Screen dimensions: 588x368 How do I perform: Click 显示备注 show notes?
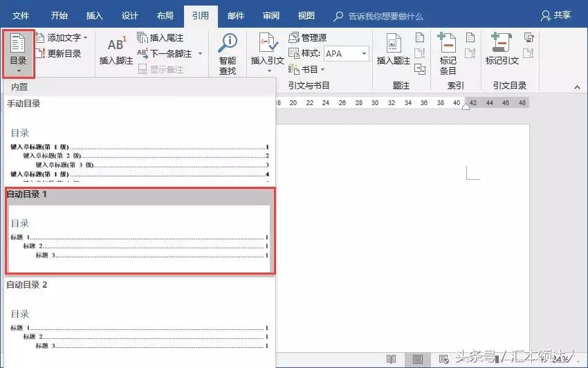click(x=160, y=69)
